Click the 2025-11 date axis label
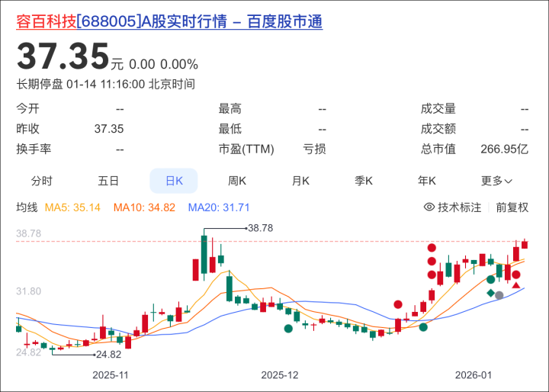This screenshot has width=549, height=392. [111, 375]
